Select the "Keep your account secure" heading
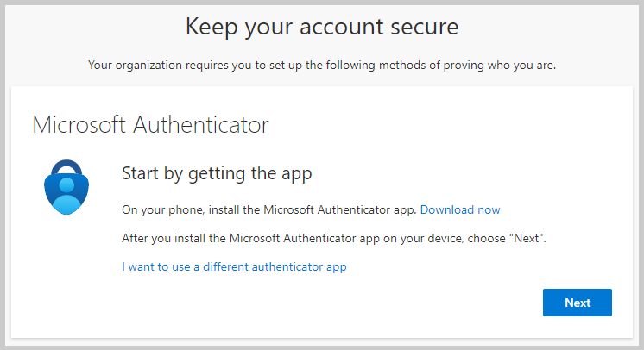 [x=322, y=27]
